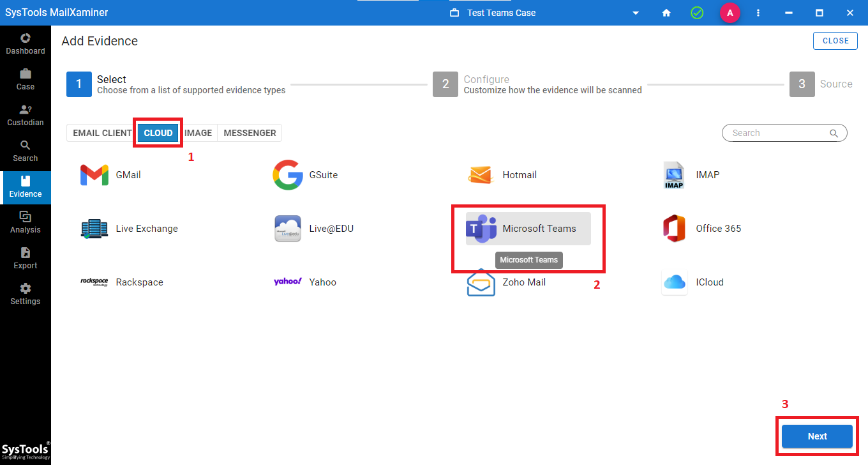Minimize the MailXaminer window
Viewport: 868px width, 465px height.
click(x=789, y=13)
